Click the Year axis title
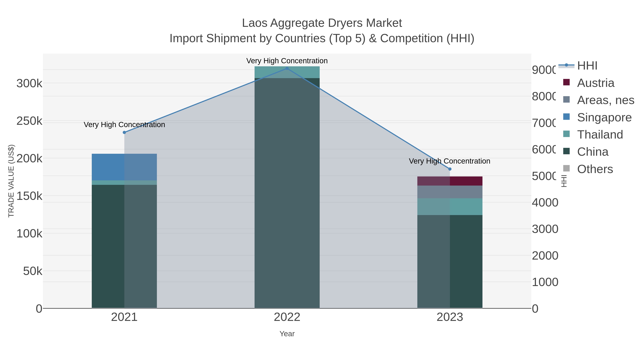The image size is (644, 362). 287,334
